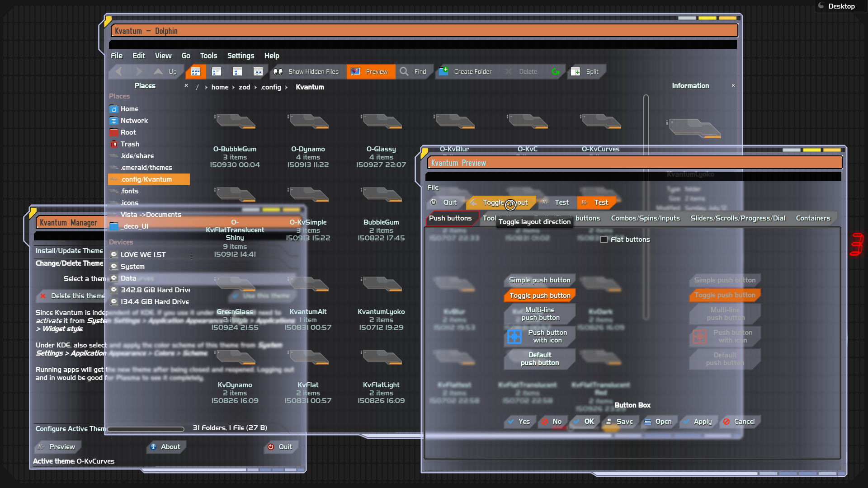
Task: Expand the arrow after root slash breadcrumb
Action: coord(206,87)
